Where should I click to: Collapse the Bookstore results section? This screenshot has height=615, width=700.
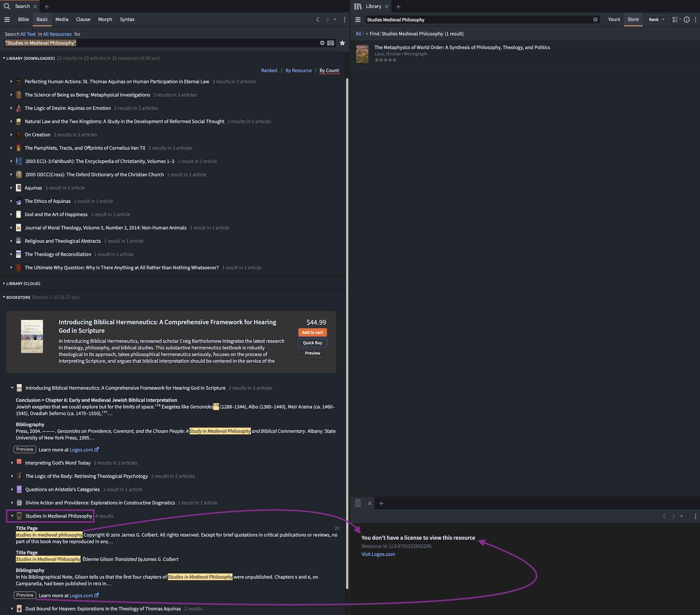(x=4, y=297)
